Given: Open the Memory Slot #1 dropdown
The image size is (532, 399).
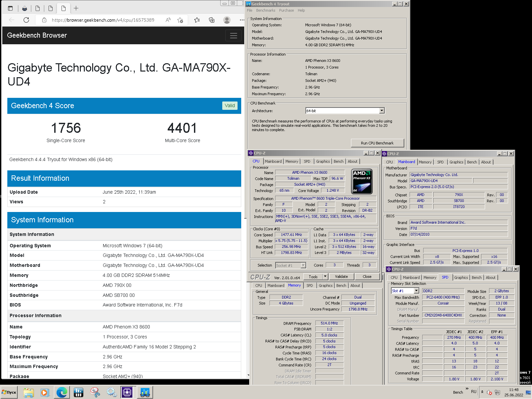Looking at the screenshot, I should tap(416, 291).
